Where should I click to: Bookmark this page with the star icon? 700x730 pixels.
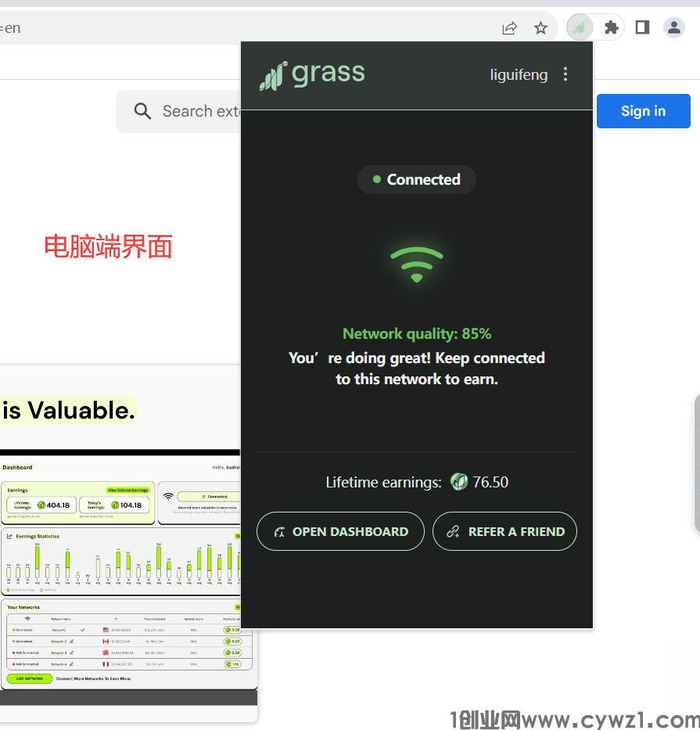pyautogui.click(x=540, y=28)
